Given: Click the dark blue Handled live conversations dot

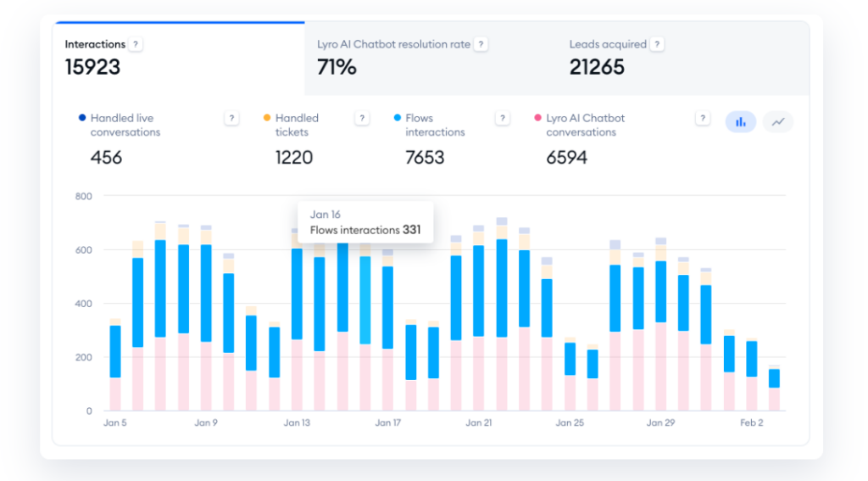Looking at the screenshot, I should point(82,117).
